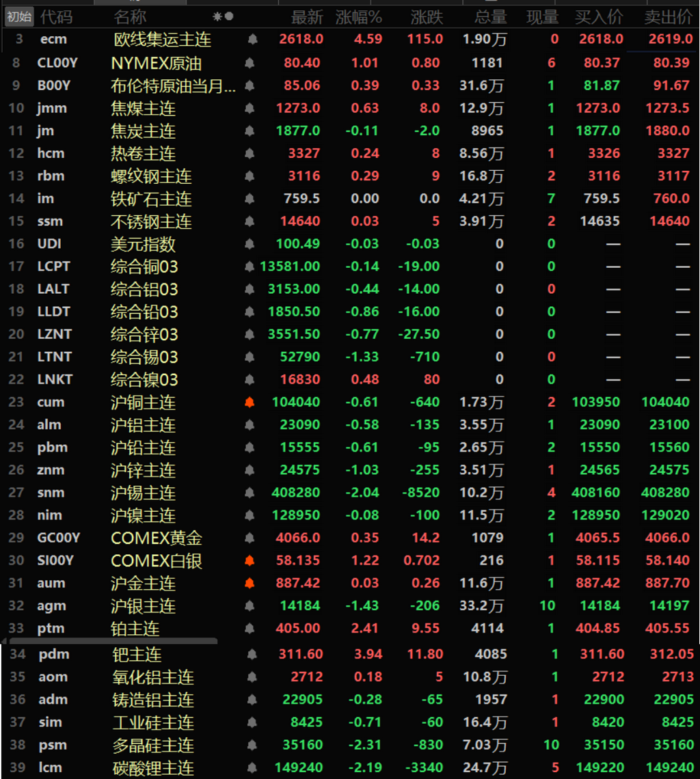Open the 沪银主连 contract row
Screen dimensions: 700x779
[x=350, y=605]
